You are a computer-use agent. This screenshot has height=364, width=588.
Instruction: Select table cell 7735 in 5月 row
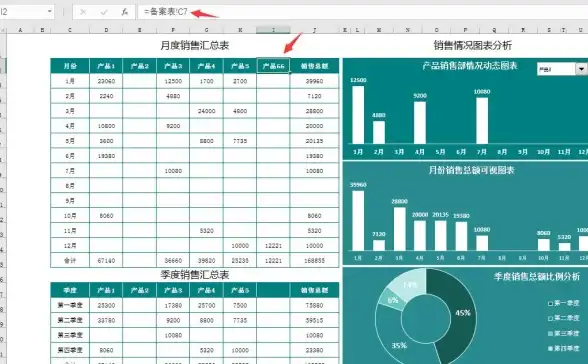tap(240, 141)
